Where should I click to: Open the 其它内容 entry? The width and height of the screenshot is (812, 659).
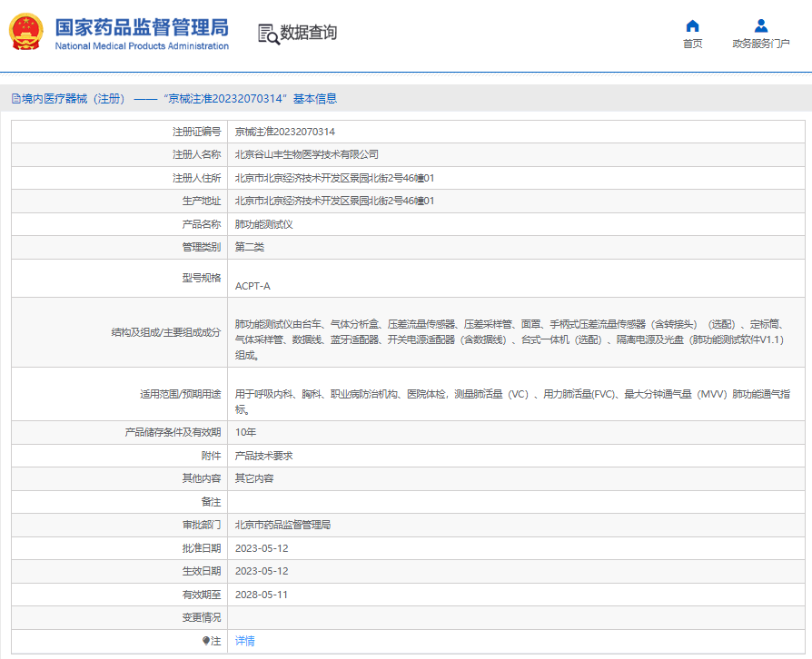[x=254, y=478]
